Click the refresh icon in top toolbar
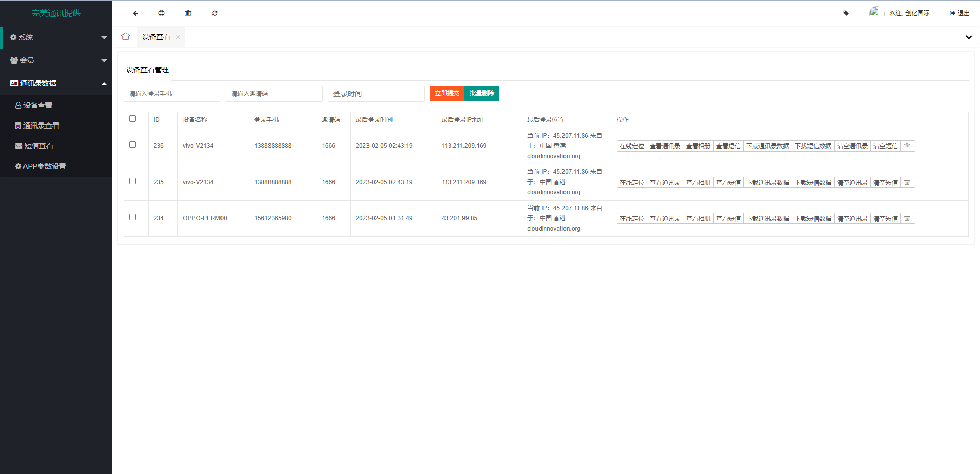This screenshot has width=980, height=474. (215, 13)
